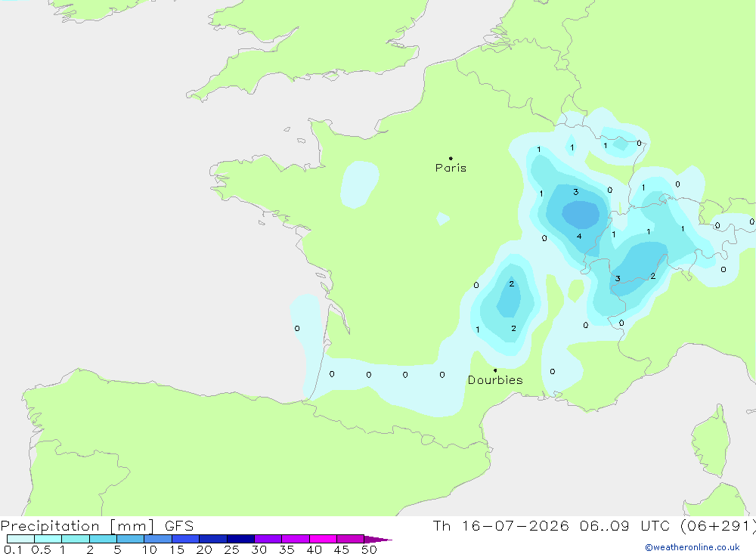
Task: Pick the 10–15 mm legend swatch
Action: click(158, 539)
